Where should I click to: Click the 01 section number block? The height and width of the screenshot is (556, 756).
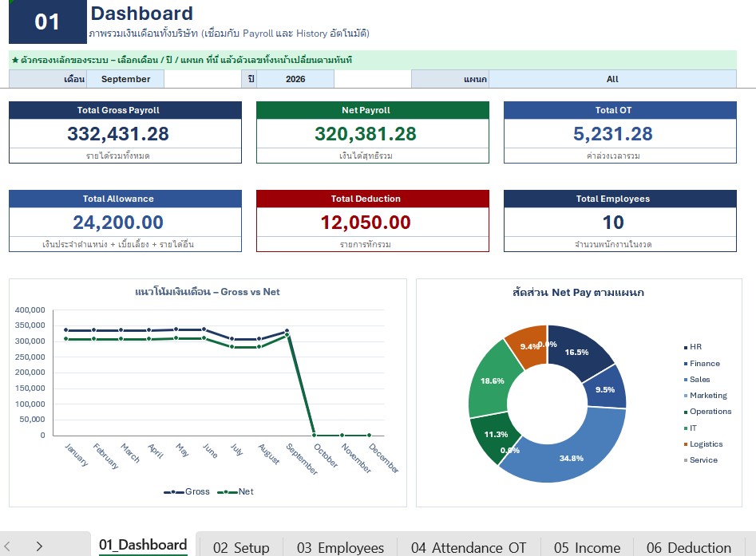click(x=48, y=22)
